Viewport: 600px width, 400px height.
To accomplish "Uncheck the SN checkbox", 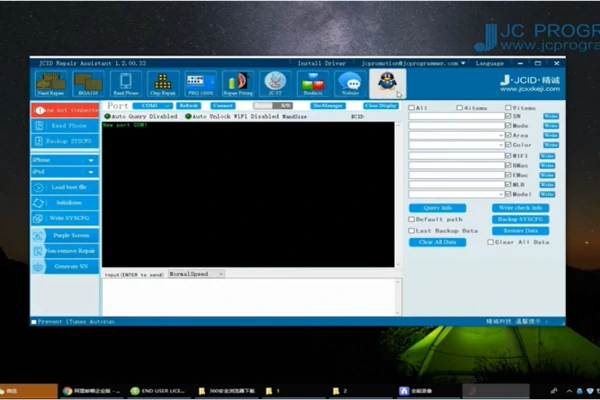I will [508, 116].
